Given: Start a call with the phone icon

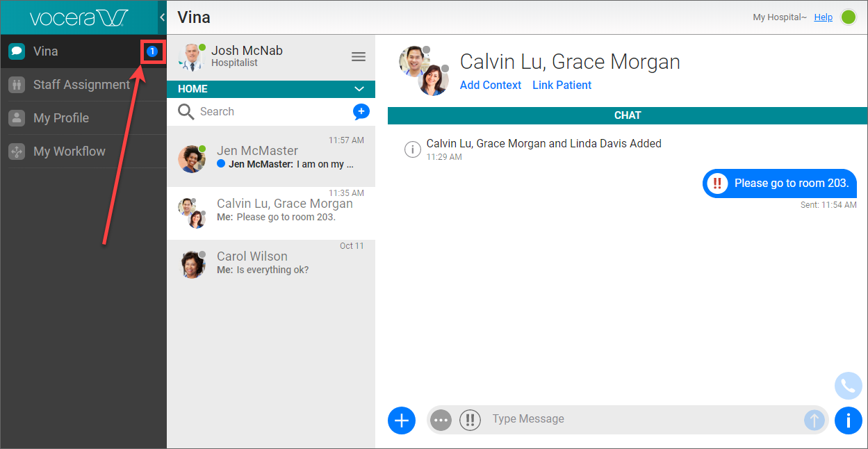Looking at the screenshot, I should tap(849, 386).
